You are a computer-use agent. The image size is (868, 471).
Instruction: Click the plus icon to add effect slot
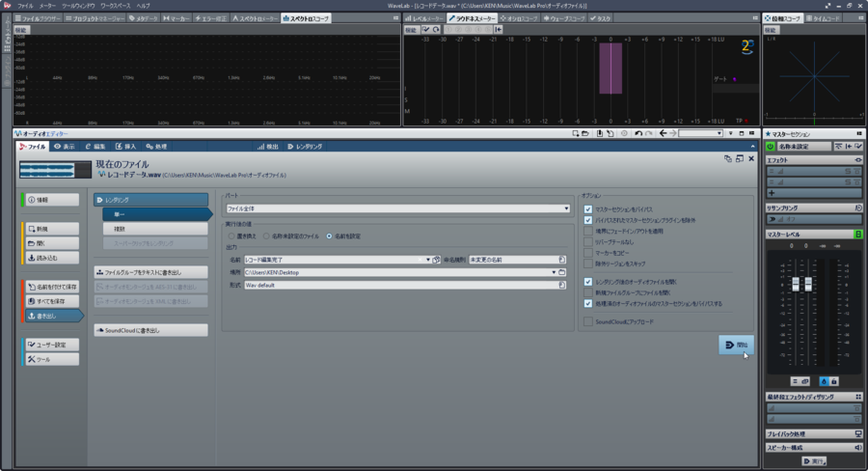click(x=772, y=193)
